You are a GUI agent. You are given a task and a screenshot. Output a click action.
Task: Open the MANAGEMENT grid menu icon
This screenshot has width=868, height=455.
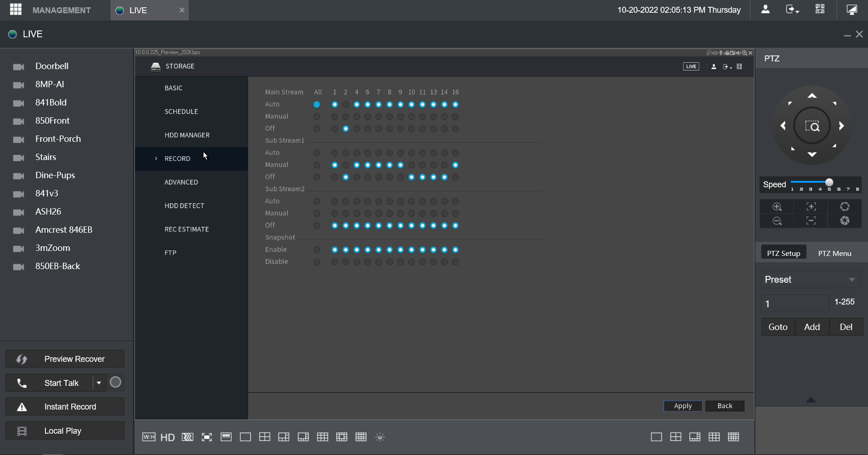click(16, 10)
